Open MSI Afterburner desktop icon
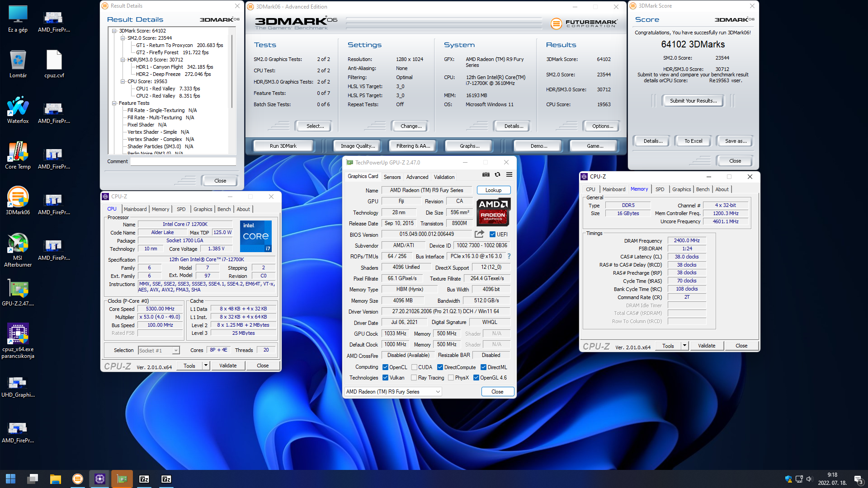The width and height of the screenshot is (868, 488). (x=18, y=250)
